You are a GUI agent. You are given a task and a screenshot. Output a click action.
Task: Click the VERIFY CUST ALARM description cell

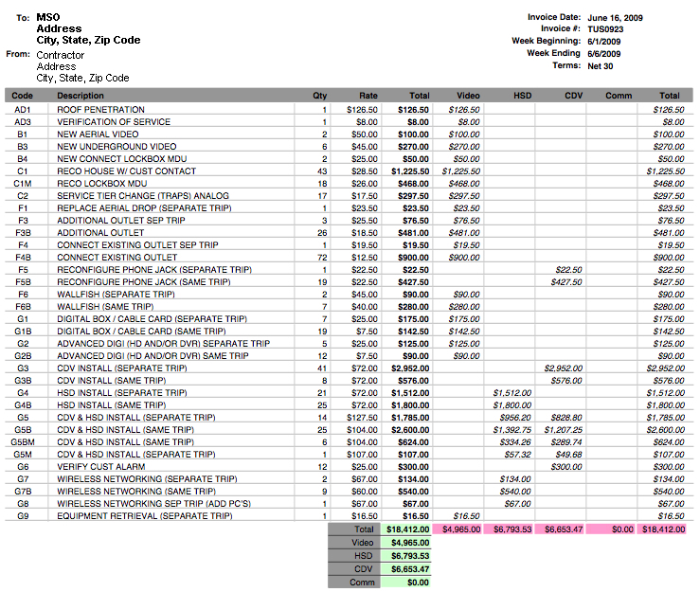(101, 467)
